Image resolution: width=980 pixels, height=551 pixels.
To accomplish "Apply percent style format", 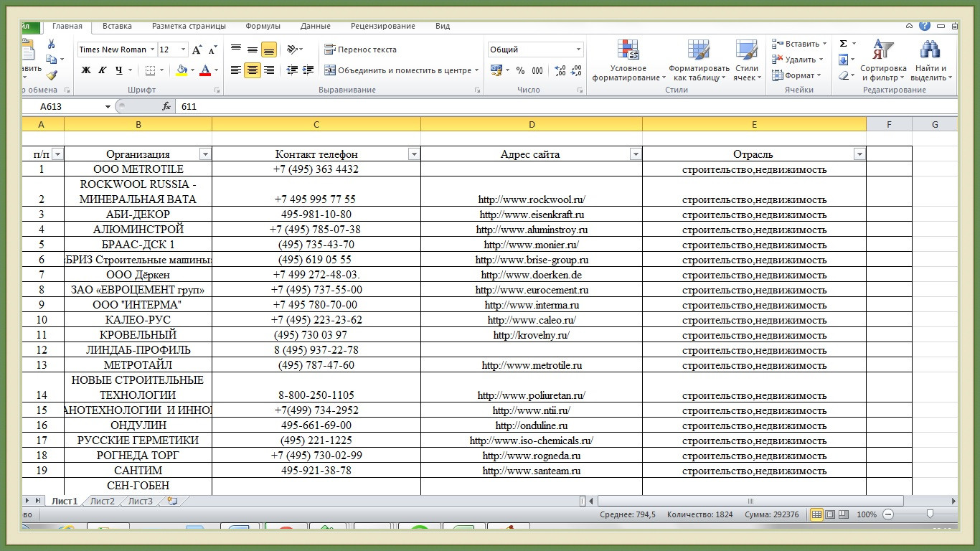I will 520,70.
